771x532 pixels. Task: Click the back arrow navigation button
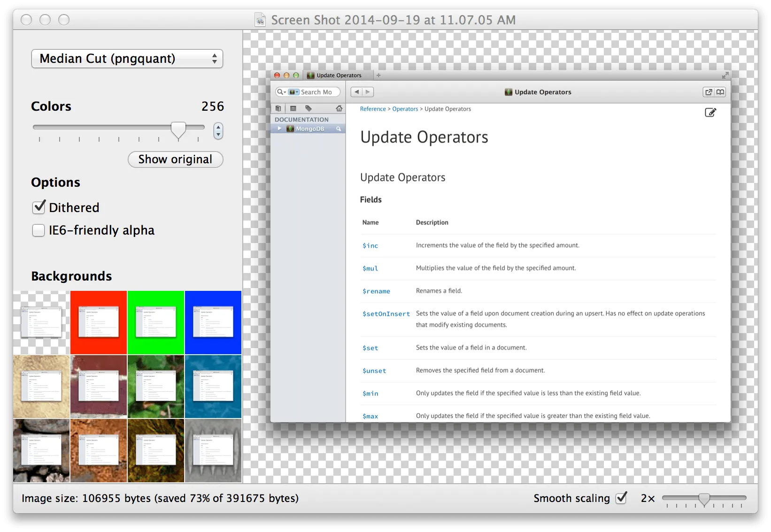coord(357,92)
